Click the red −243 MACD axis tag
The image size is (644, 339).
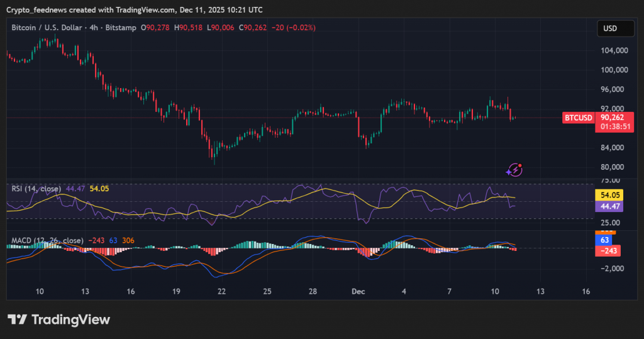tap(608, 251)
